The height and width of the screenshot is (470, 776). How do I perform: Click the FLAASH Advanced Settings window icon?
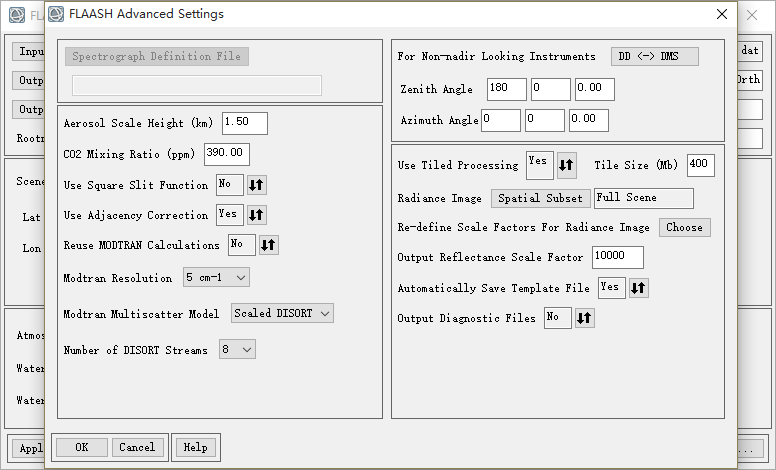point(57,15)
